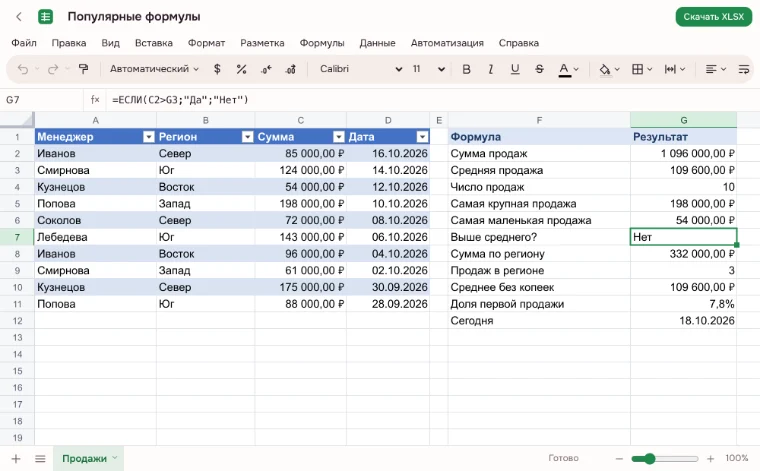Open the Сумма column filter
The height and width of the screenshot is (471, 760).
(x=339, y=137)
